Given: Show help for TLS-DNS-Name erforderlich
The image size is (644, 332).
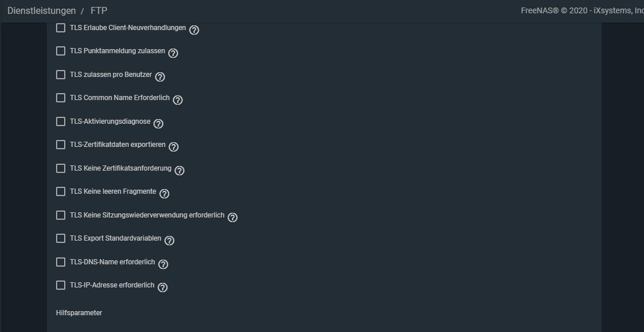Looking at the screenshot, I should tap(163, 264).
